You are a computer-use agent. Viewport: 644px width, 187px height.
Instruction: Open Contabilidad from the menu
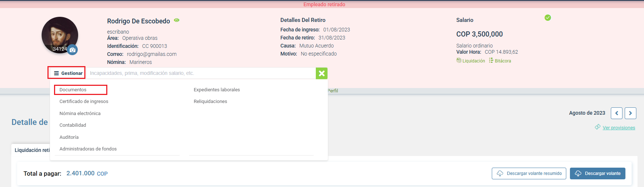(x=73, y=125)
